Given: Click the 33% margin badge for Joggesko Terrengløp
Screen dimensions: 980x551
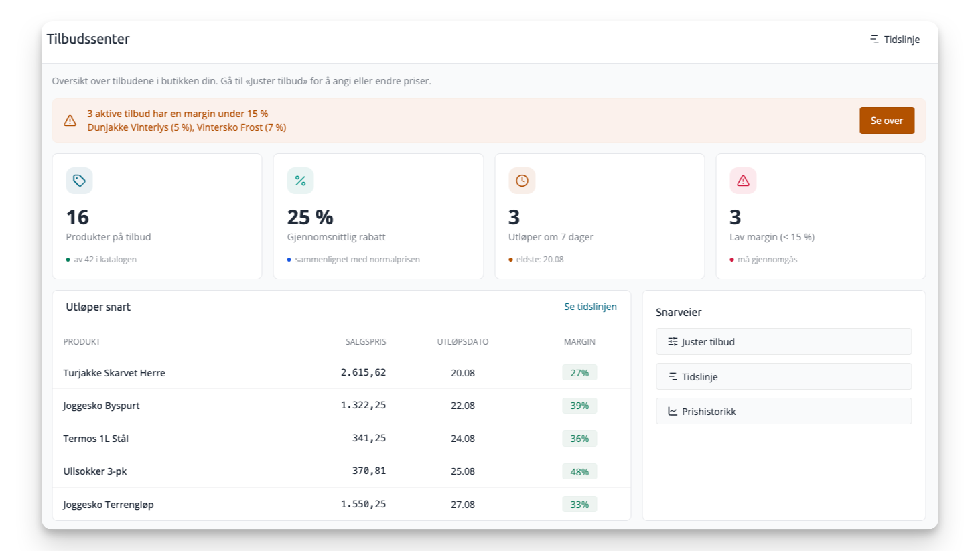Looking at the screenshot, I should click(579, 505).
